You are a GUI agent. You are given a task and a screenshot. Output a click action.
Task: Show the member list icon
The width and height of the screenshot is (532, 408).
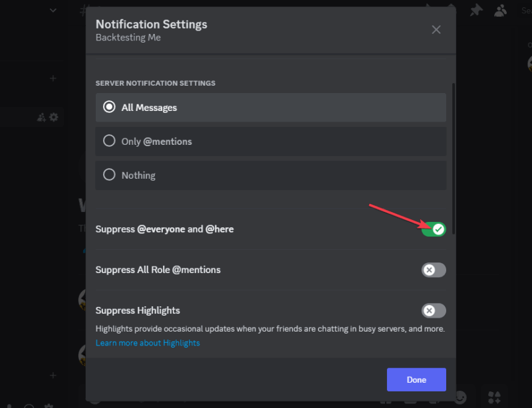click(x=500, y=10)
